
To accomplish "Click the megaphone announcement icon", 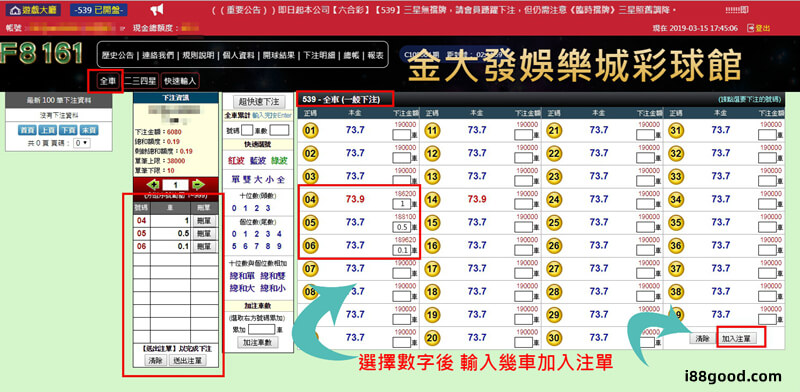I will tap(158, 10).
